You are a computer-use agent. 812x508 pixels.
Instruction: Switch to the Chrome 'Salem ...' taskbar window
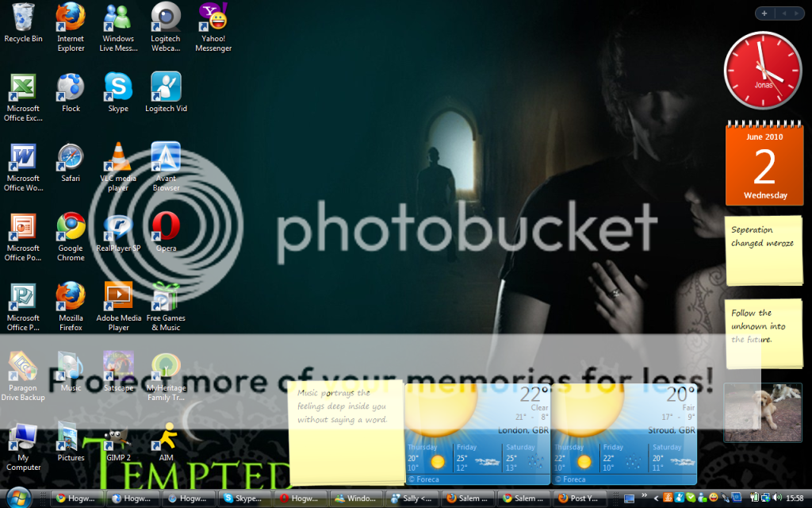[x=525, y=498]
